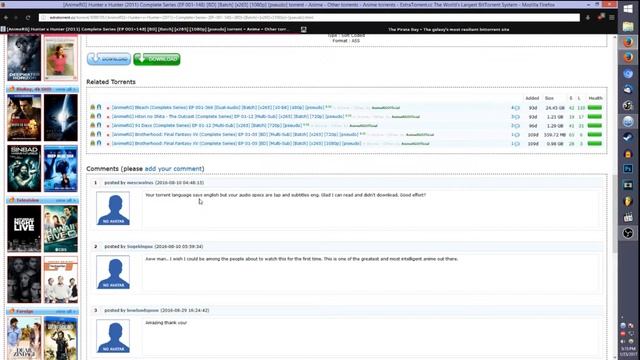Screen dimensions: 640x360
Task: Open the Windows Start button
Action: 629,9
